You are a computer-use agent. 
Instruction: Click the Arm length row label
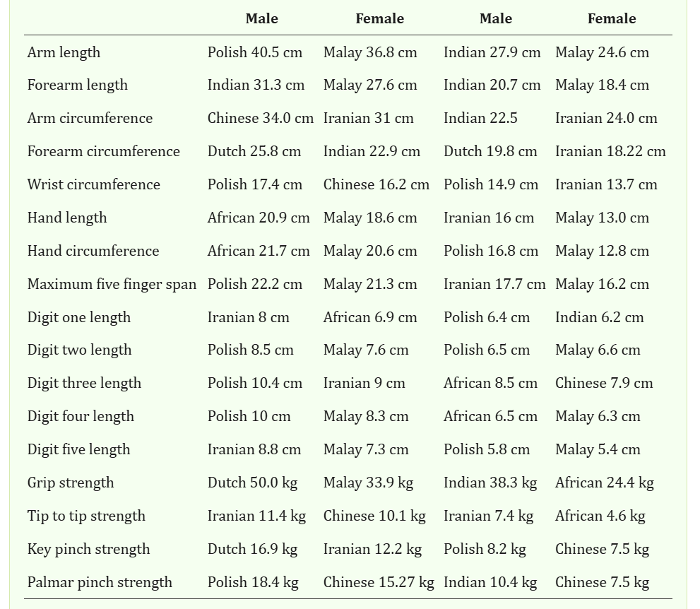pyautogui.click(x=64, y=52)
